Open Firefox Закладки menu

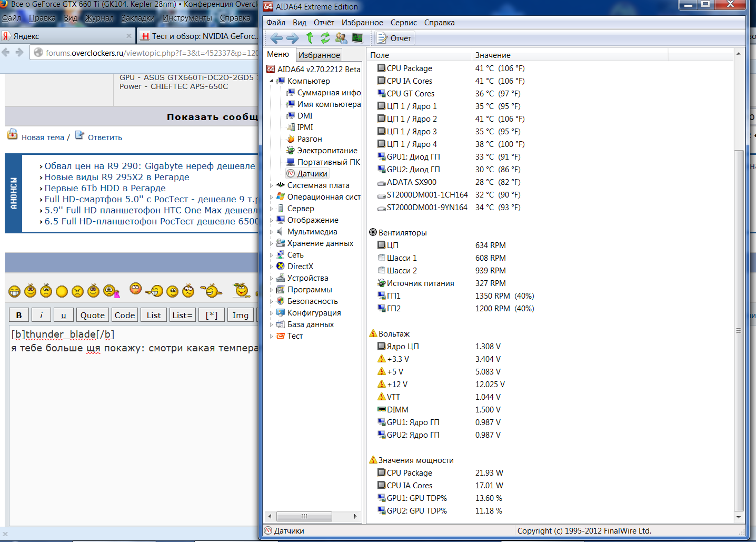138,18
